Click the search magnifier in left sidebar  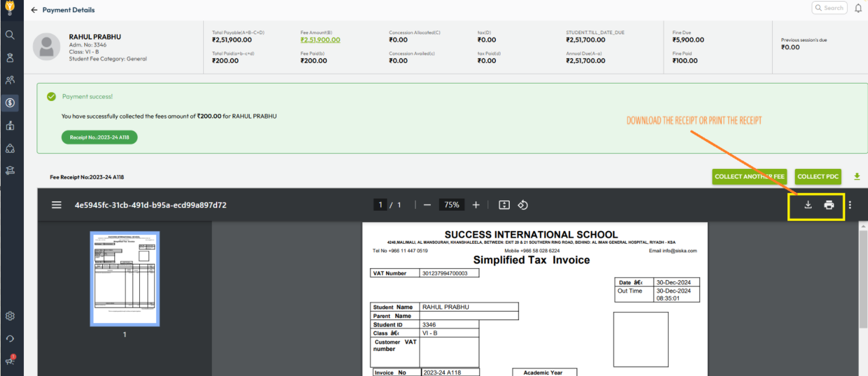(10, 35)
